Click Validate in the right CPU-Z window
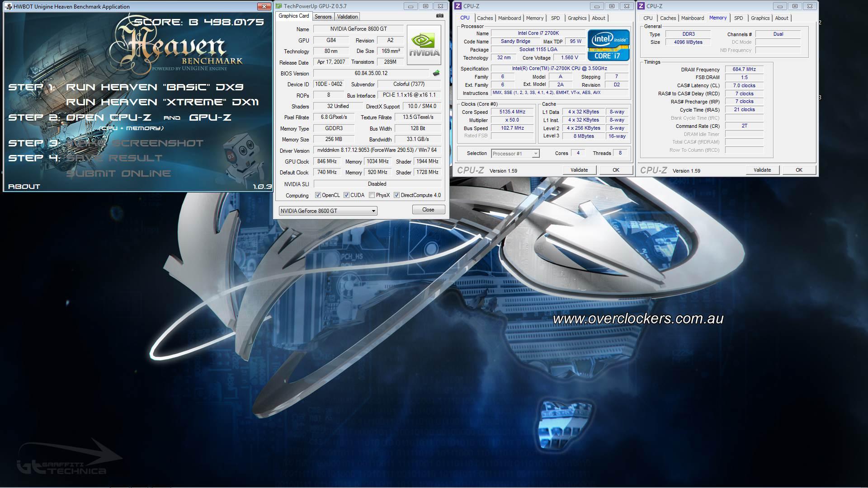Image resolution: width=868 pixels, height=488 pixels. pyautogui.click(x=762, y=170)
